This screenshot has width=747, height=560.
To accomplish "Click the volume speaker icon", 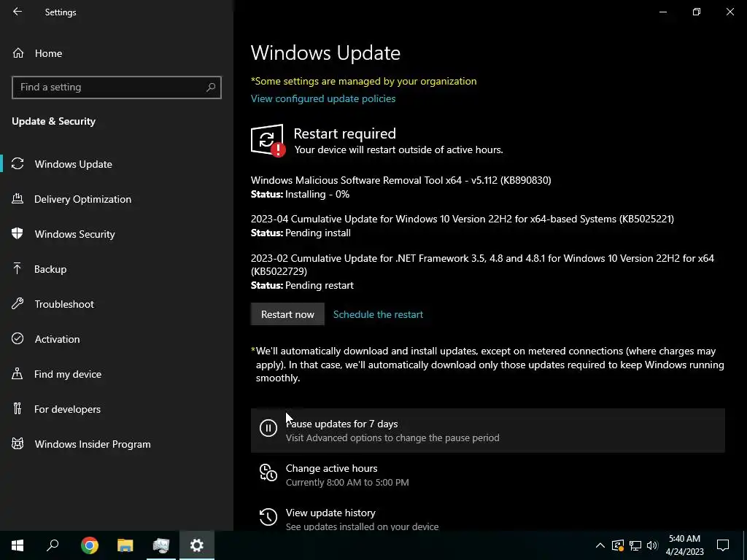I will [x=652, y=545].
